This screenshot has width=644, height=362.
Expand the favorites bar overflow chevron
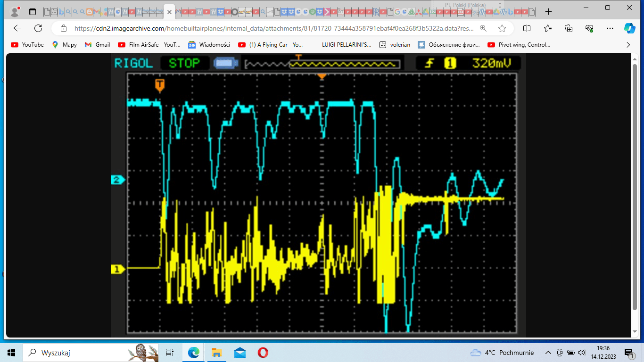(628, 45)
